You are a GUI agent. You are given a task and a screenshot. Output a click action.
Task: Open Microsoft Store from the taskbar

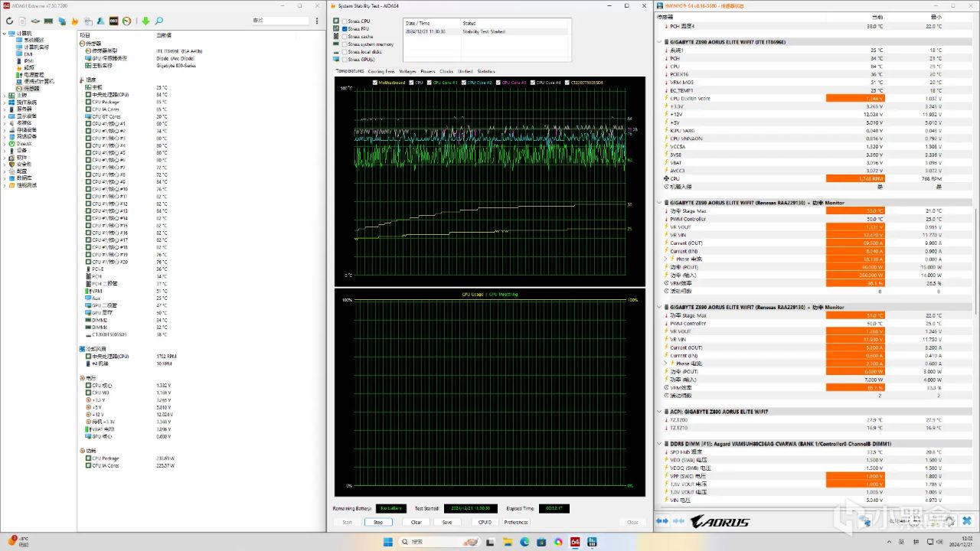coord(541,542)
